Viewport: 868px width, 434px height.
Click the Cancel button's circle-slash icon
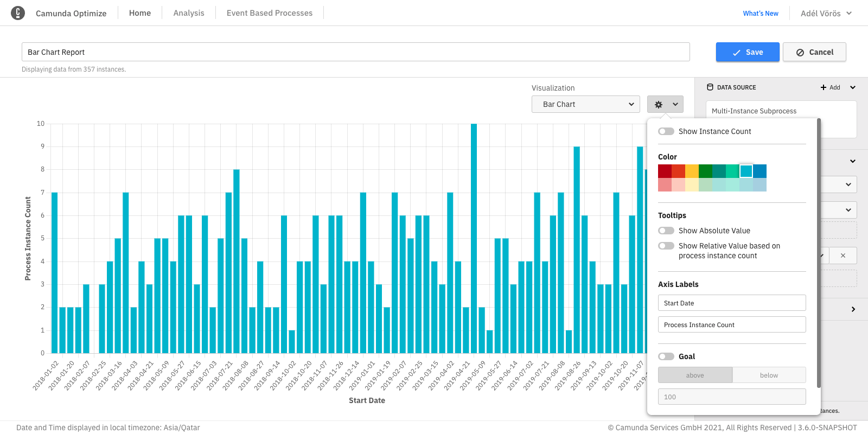tap(800, 53)
